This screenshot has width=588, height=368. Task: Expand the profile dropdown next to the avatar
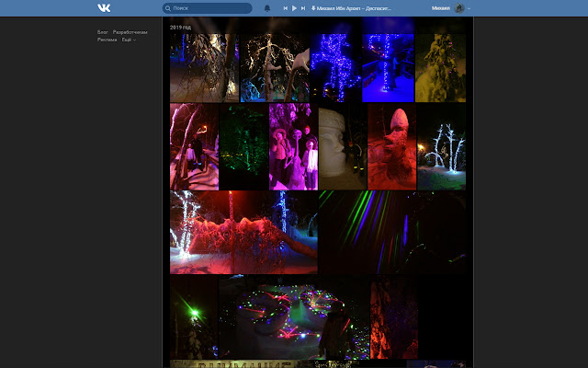pyautogui.click(x=469, y=8)
